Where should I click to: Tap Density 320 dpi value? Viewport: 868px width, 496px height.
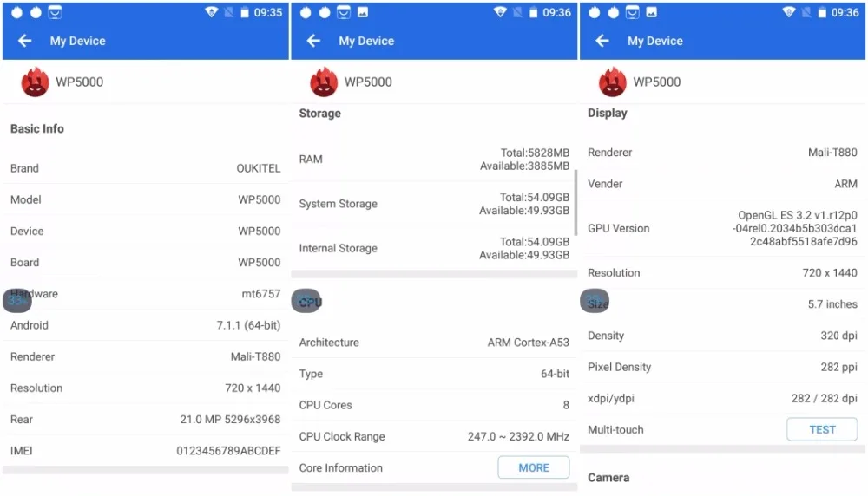point(839,335)
